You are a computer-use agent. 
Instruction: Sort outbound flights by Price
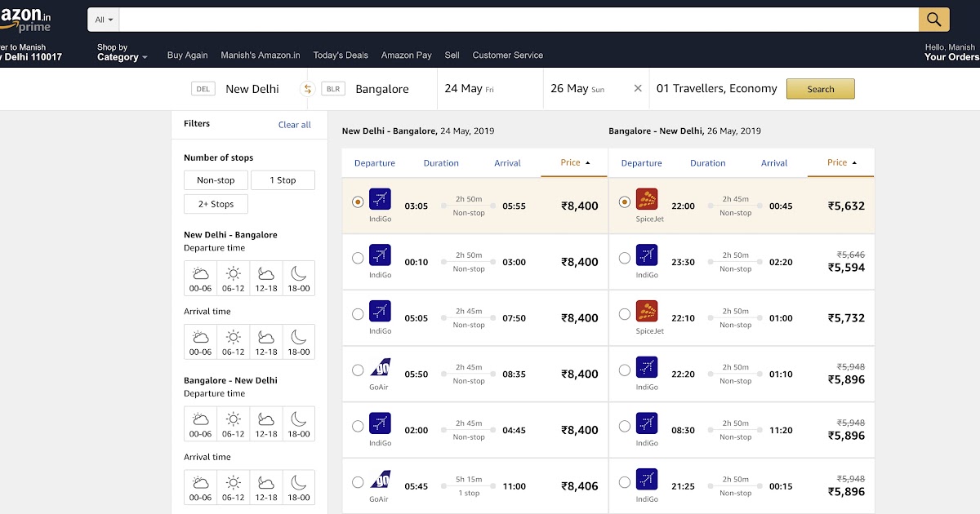574,163
